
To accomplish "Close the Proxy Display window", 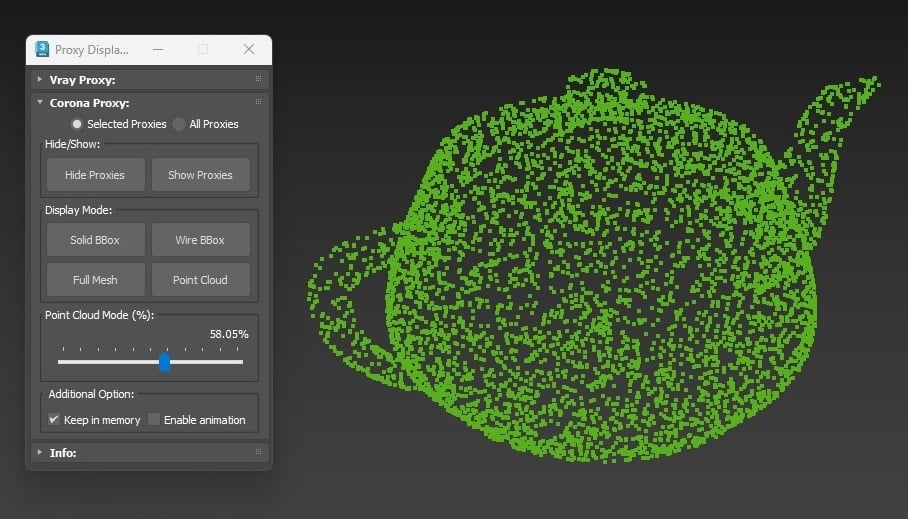I will click(x=249, y=49).
